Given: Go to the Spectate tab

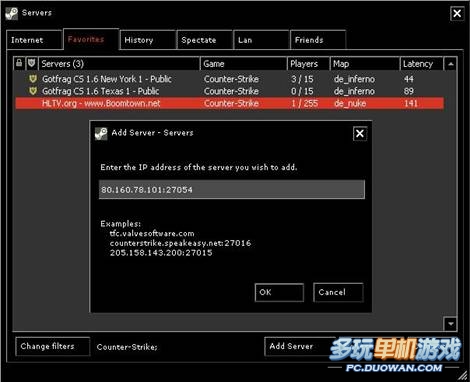Looking at the screenshot, I should [x=205, y=40].
